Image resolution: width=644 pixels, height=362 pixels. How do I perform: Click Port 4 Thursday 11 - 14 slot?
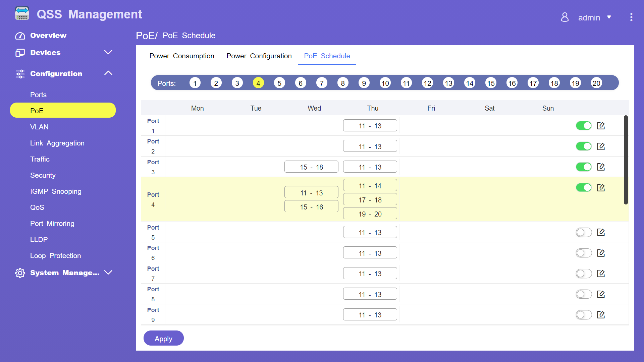[x=370, y=185]
